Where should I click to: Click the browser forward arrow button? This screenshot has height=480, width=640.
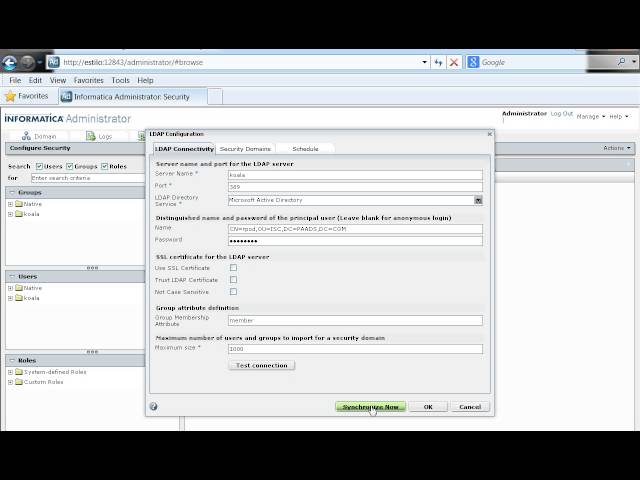pyautogui.click(x=28, y=62)
